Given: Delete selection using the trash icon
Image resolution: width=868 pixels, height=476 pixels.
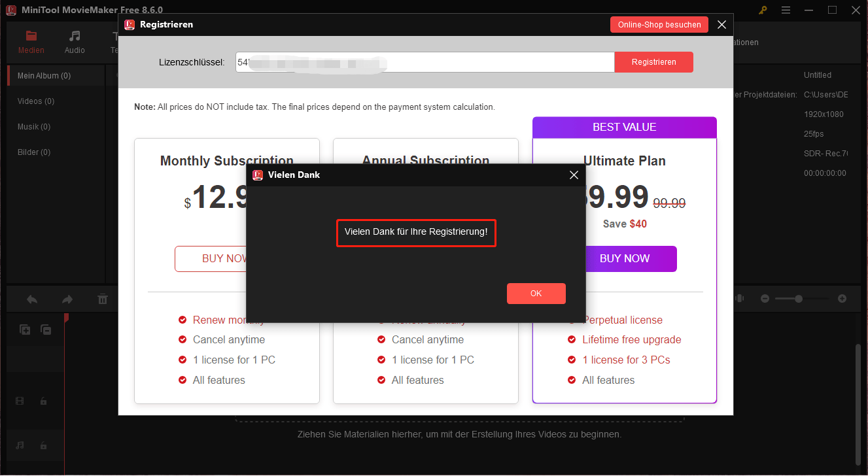Looking at the screenshot, I should 102,299.
